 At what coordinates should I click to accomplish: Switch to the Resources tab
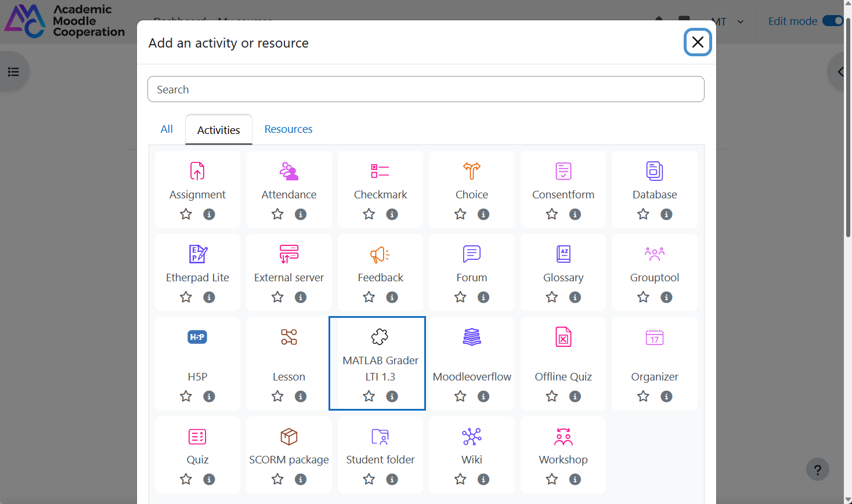click(x=288, y=129)
